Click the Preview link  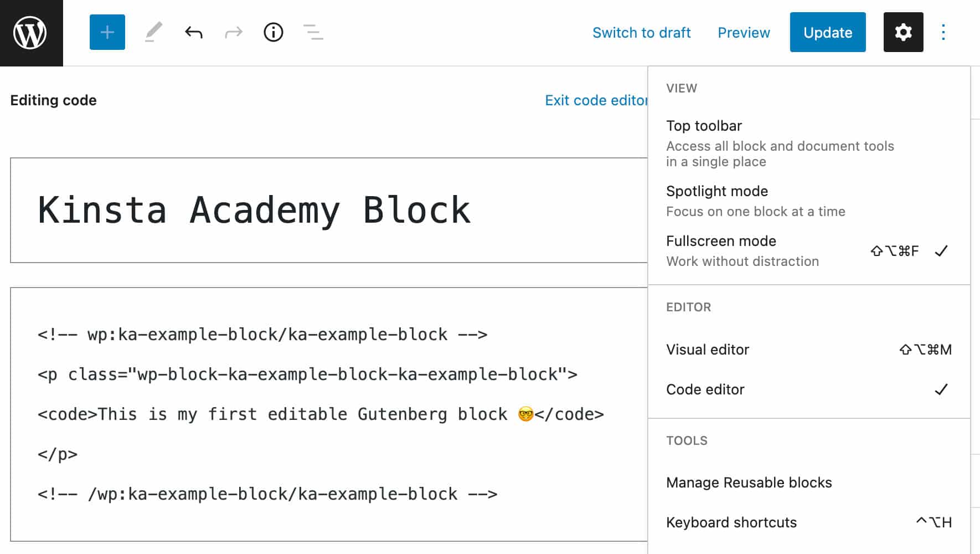coord(743,33)
